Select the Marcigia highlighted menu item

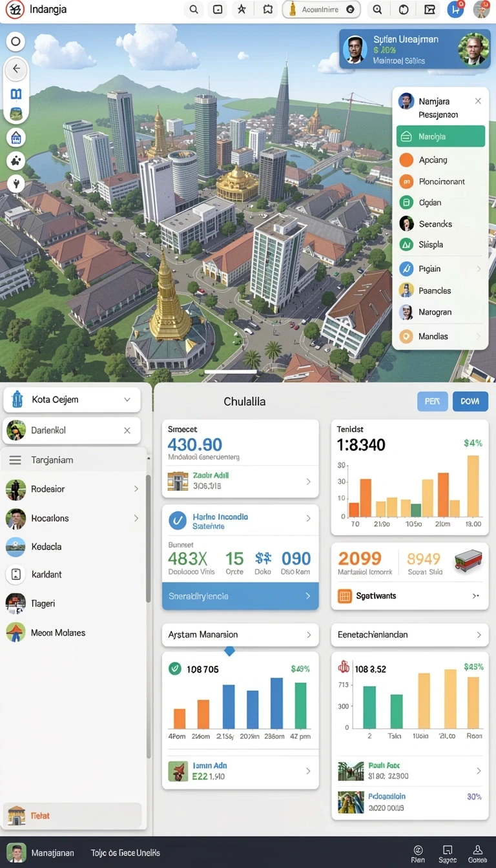tap(440, 137)
